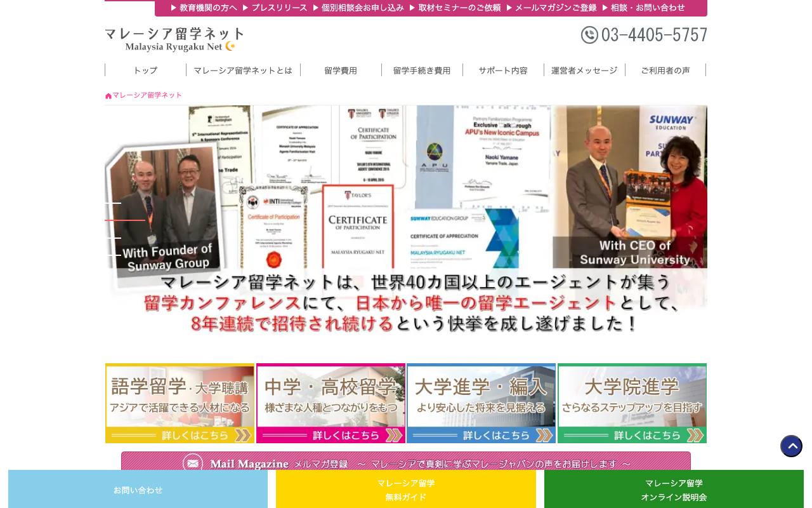Follow the メールマガジンご登録 top link
The width and height of the screenshot is (812, 508).
coord(551,8)
